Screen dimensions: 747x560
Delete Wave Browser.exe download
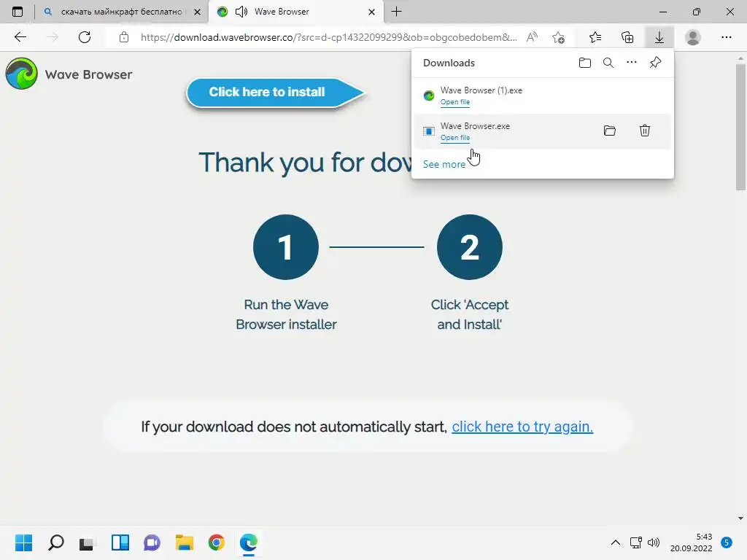coord(645,131)
